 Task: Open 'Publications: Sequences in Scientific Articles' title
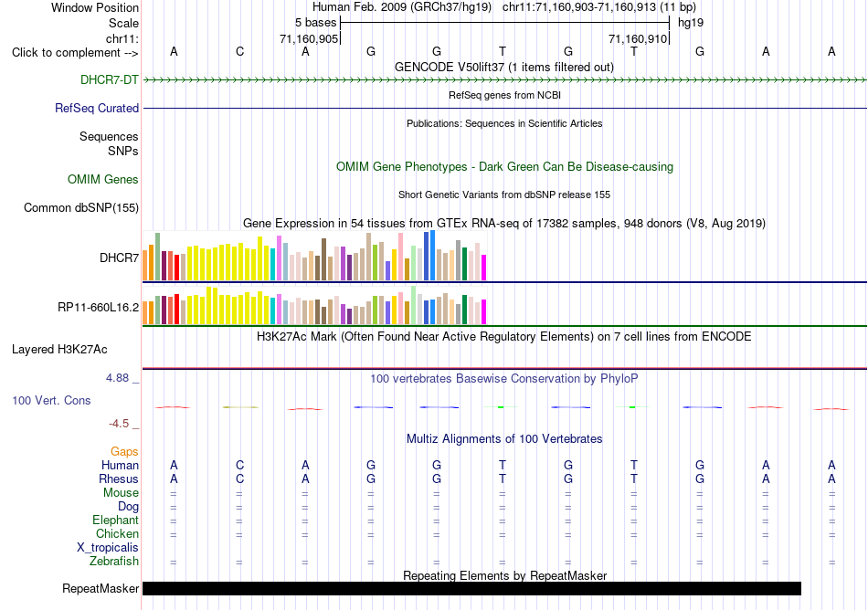[504, 123]
